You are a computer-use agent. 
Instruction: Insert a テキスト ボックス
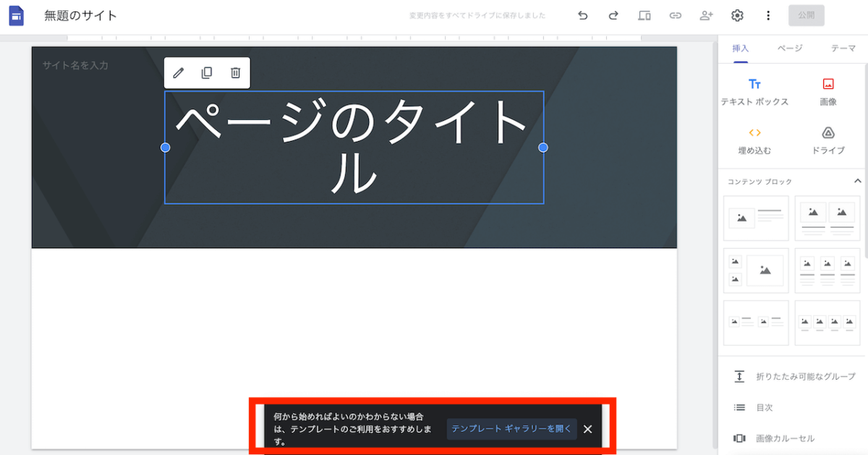[x=754, y=92]
